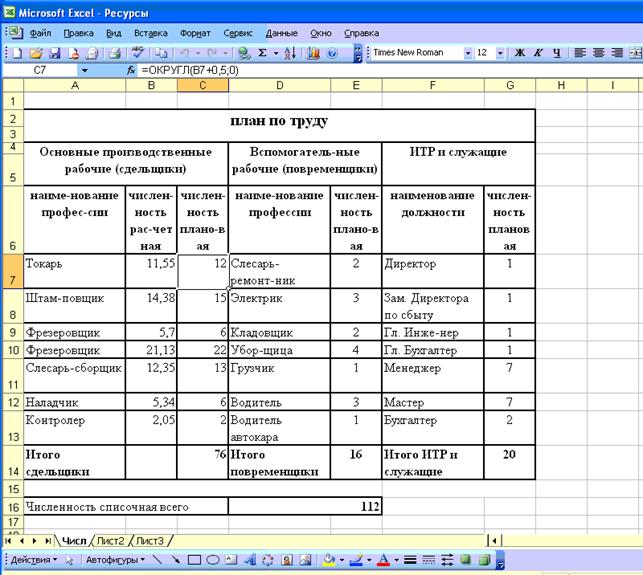The image size is (643, 575).
Task: Switch to the Лист2 sheet tab
Action: pyautogui.click(x=111, y=541)
